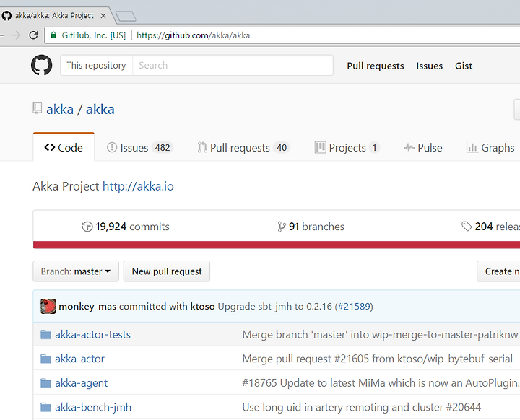Open the Pull requests tab with 40
This screenshot has width=520, height=420.
tap(243, 147)
